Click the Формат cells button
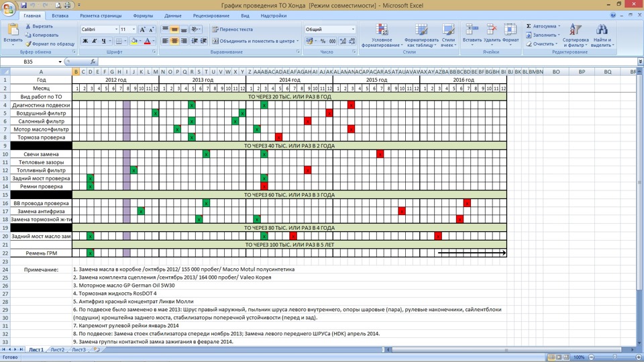Screen dimensions: 644x362 click(511, 34)
